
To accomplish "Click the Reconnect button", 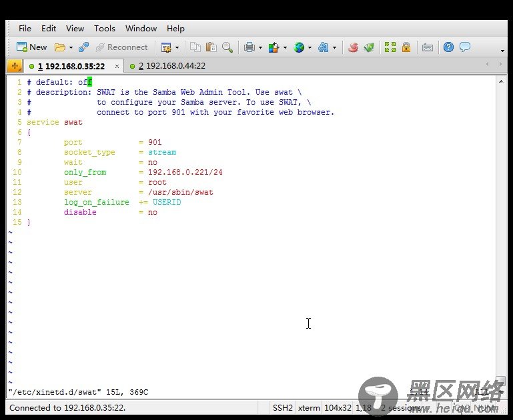I will point(121,47).
